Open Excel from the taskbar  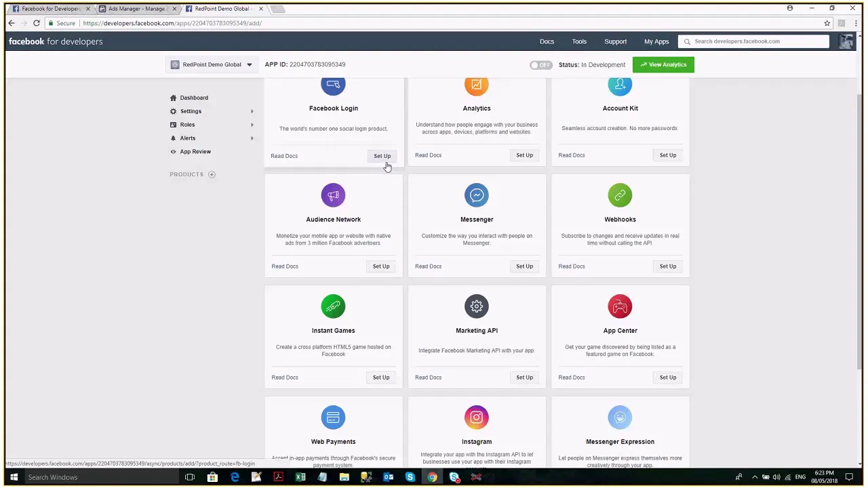300,477
